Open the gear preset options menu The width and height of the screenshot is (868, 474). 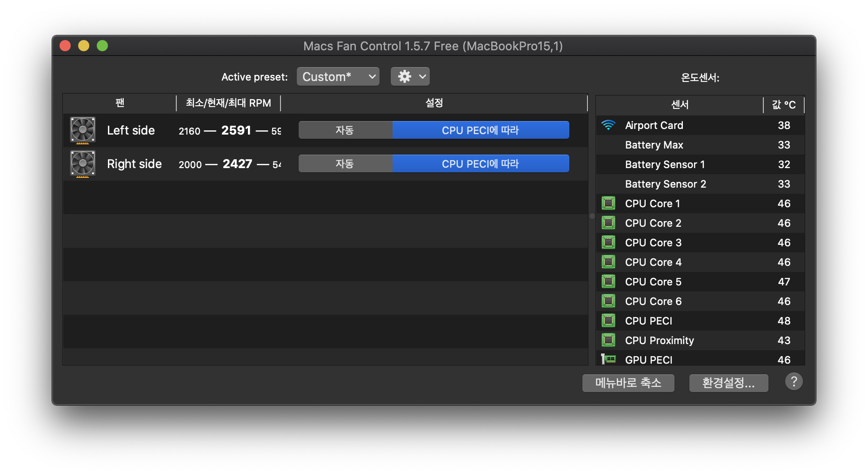pyautogui.click(x=410, y=76)
